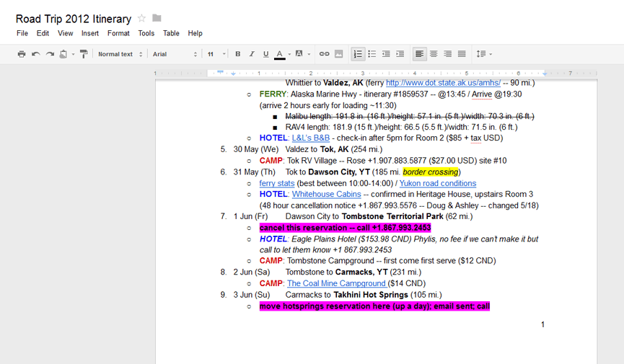
Task: Open the Arial font dropdown
Action: pyautogui.click(x=175, y=54)
